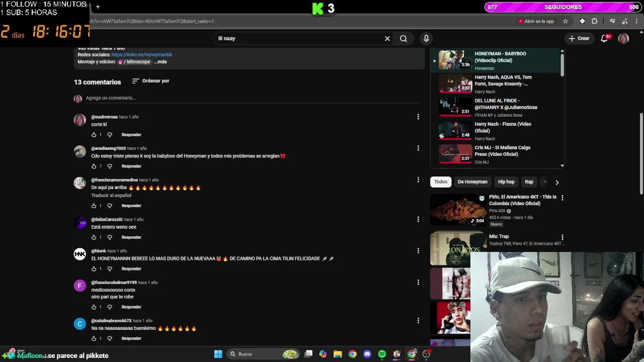Open options menu for @franciscamoramedina comment
This screenshot has height=362, width=644.
click(x=418, y=180)
